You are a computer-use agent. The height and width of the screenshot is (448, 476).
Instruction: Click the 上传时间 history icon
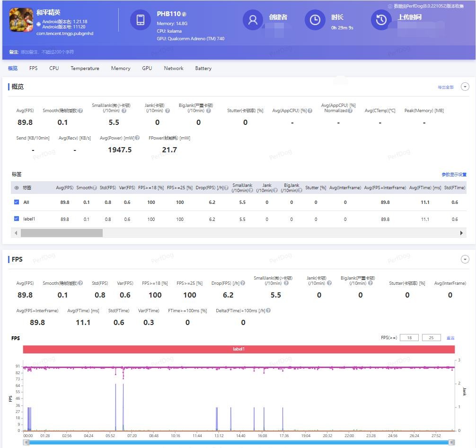[x=381, y=20]
